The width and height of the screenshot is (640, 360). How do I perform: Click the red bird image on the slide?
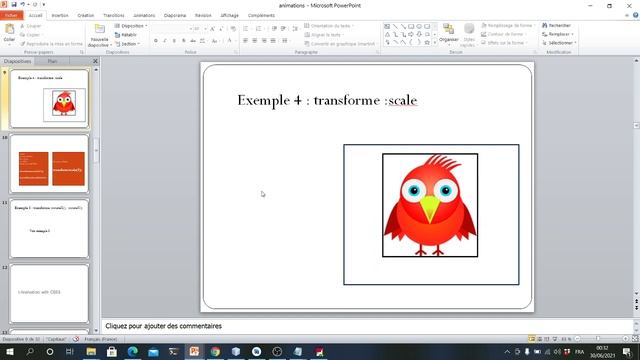click(x=430, y=205)
